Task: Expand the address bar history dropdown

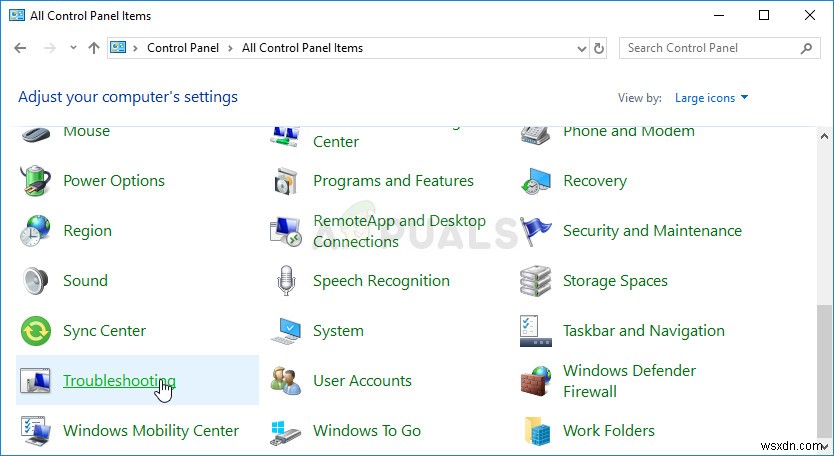Action: coord(581,48)
